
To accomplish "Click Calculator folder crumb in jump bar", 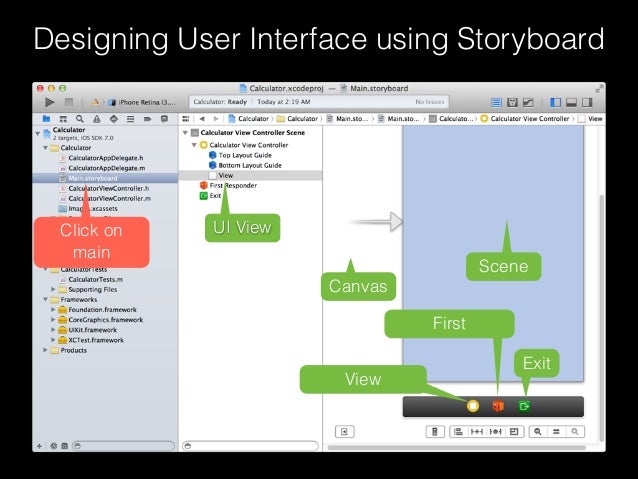I will 297,119.
